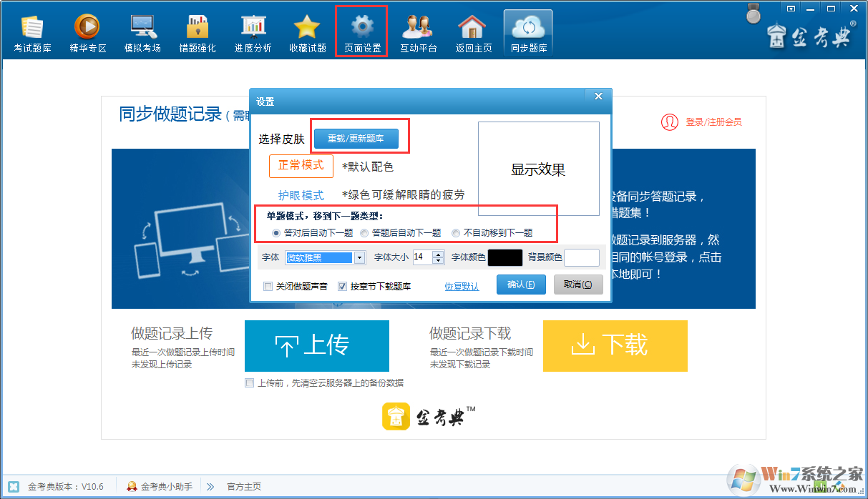Open the font family dropdown showing 微软雅黑
This screenshot has width=868, height=499.
point(359,257)
